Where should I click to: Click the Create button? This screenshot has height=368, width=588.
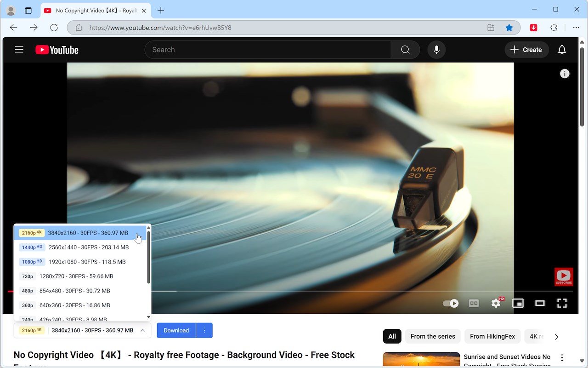coord(526,50)
